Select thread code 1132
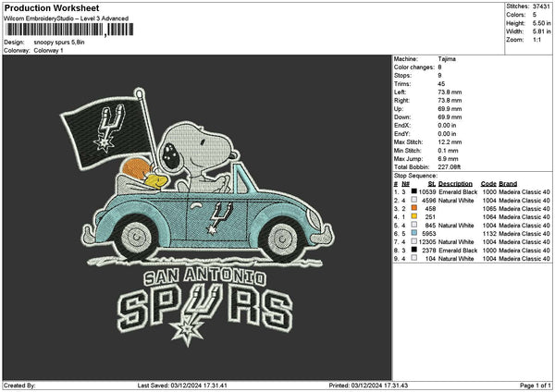 [489, 234]
